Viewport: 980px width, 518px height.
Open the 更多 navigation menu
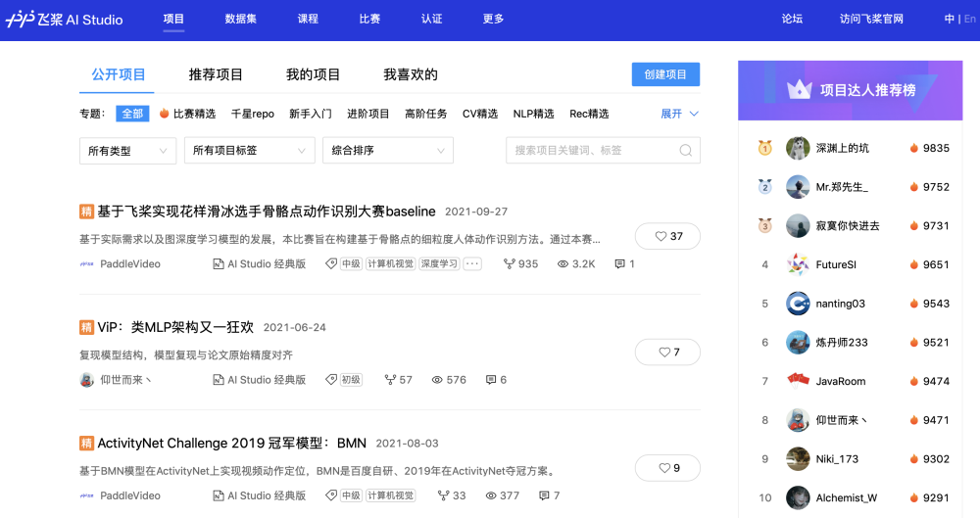click(493, 19)
